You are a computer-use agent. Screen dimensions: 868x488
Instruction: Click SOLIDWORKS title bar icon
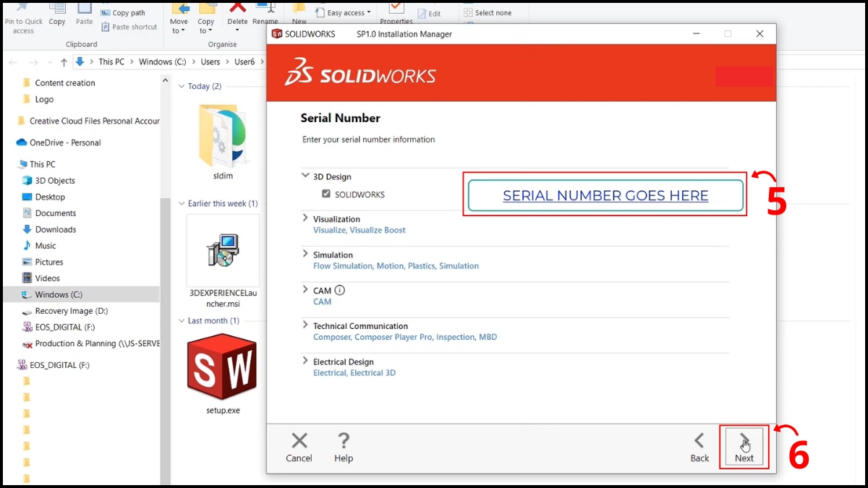[276, 34]
